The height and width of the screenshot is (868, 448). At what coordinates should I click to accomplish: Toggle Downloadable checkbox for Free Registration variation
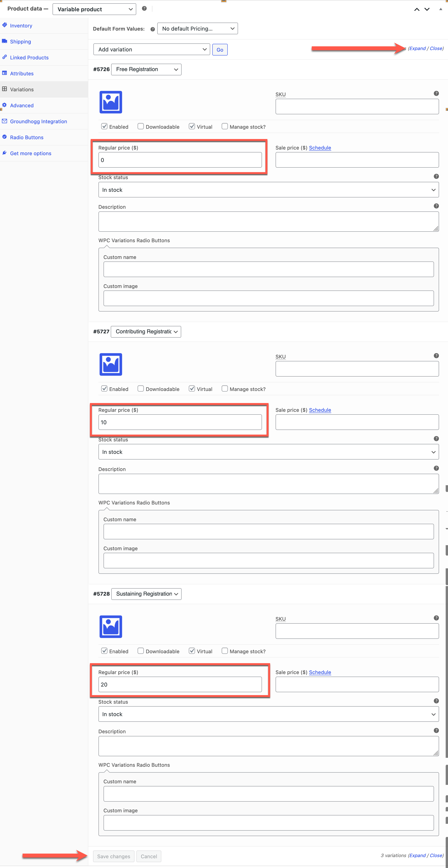[141, 126]
